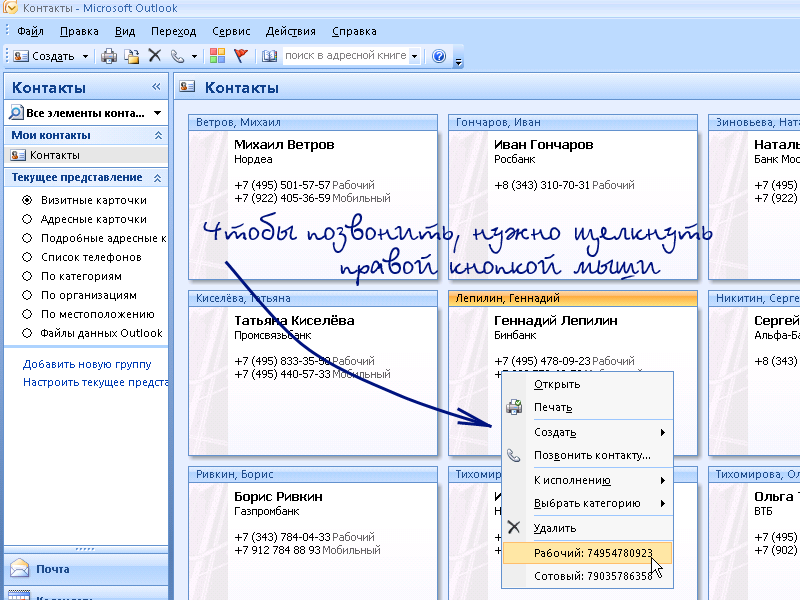Expand the Выбрать категорию submenu
This screenshot has width=800, height=600.
point(663,504)
